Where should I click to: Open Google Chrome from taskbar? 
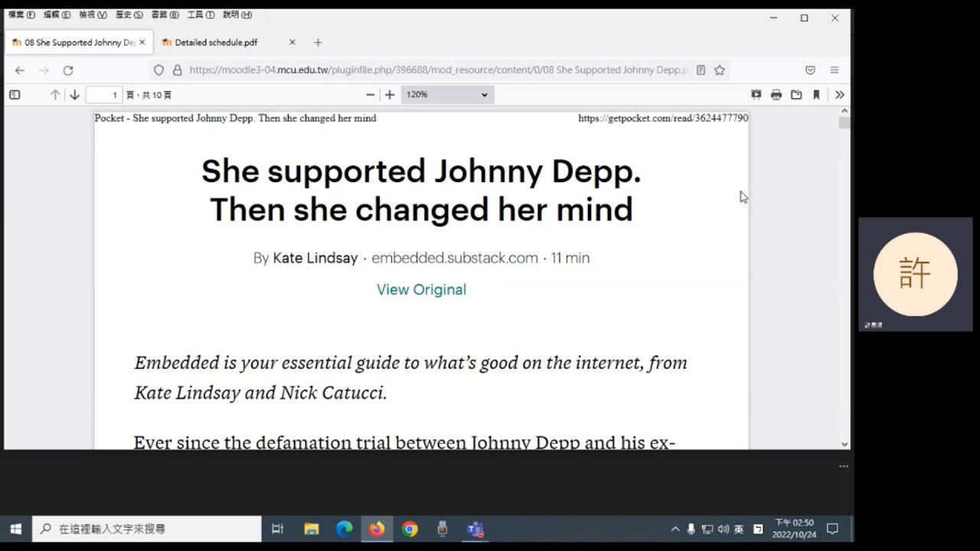[410, 529]
